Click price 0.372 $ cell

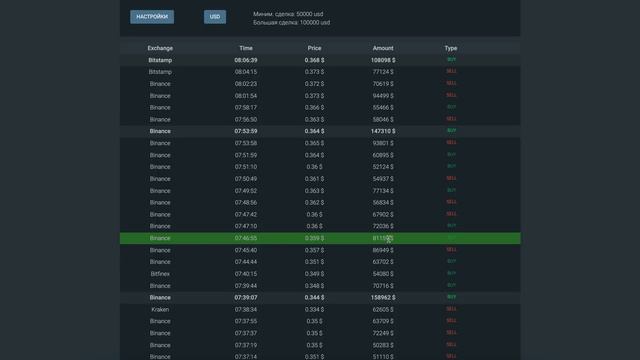point(314,84)
